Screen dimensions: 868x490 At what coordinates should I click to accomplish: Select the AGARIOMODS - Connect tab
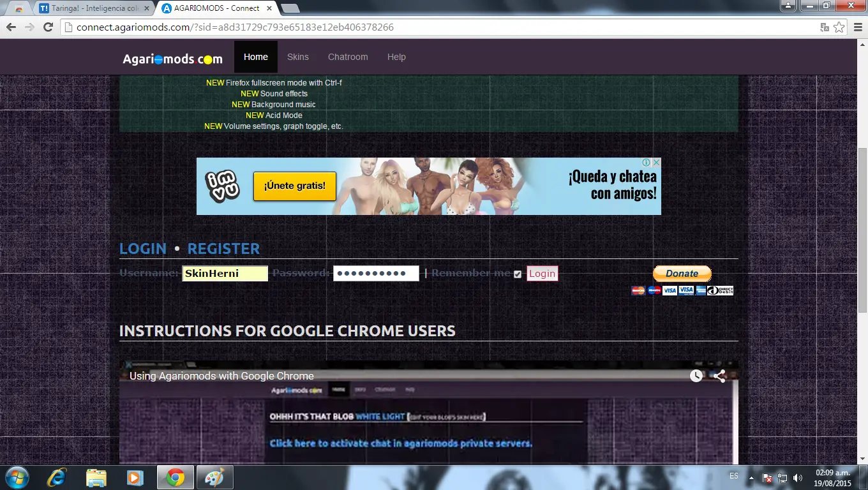point(217,9)
